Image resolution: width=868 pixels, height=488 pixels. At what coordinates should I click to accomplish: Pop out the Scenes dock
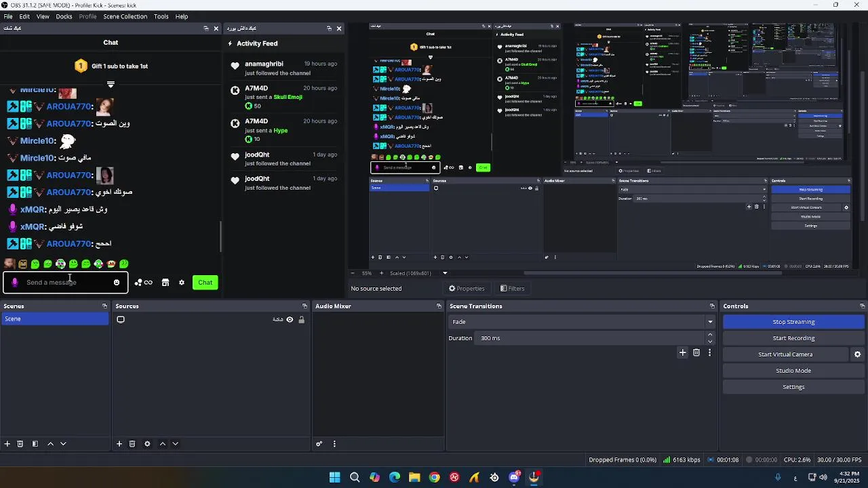pos(104,306)
